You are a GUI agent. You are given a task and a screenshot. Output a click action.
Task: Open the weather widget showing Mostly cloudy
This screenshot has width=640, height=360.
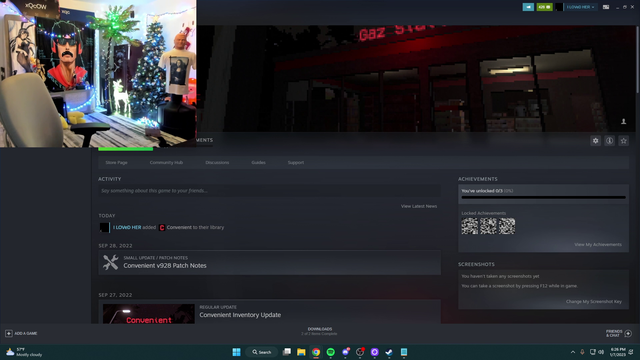click(x=24, y=352)
